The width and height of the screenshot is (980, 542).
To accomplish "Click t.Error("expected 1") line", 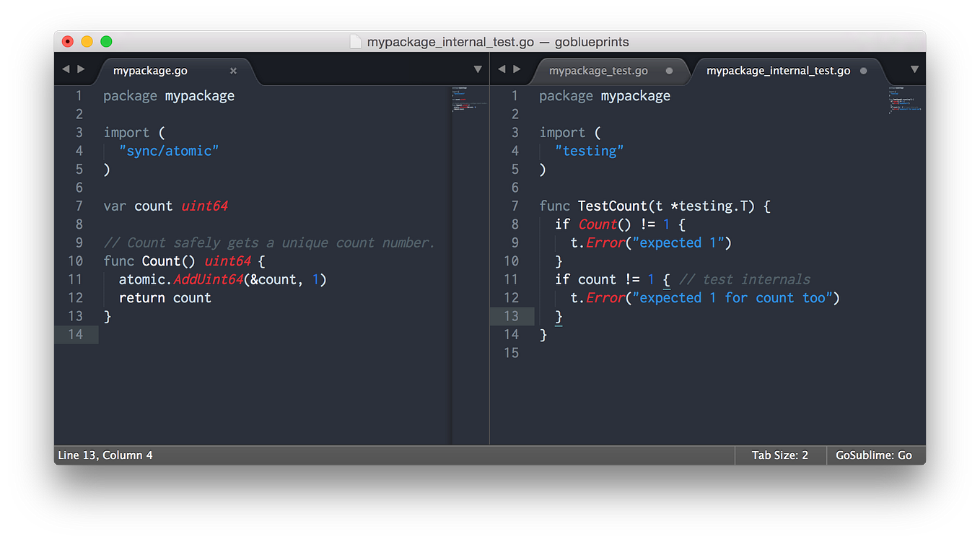I will [x=651, y=242].
